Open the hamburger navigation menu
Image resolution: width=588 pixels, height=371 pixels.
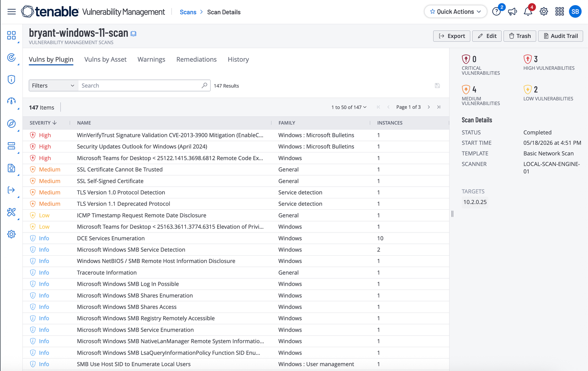point(12,12)
